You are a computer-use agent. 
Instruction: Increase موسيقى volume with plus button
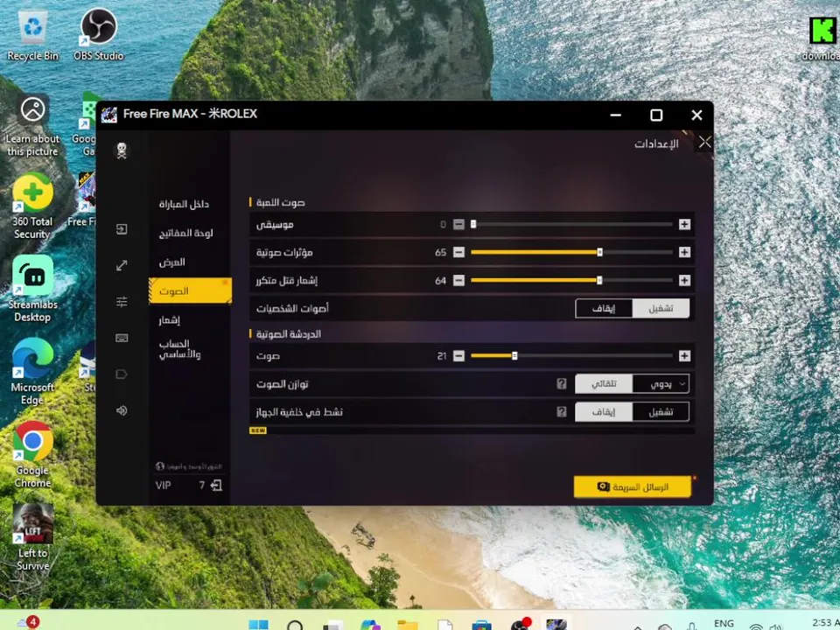pyautogui.click(x=684, y=225)
